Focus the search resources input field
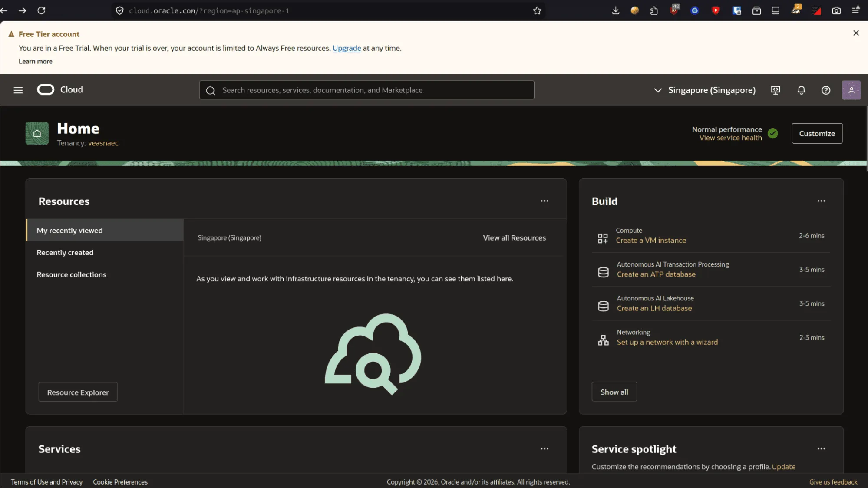The height and width of the screenshot is (488, 868). pyautogui.click(x=366, y=90)
